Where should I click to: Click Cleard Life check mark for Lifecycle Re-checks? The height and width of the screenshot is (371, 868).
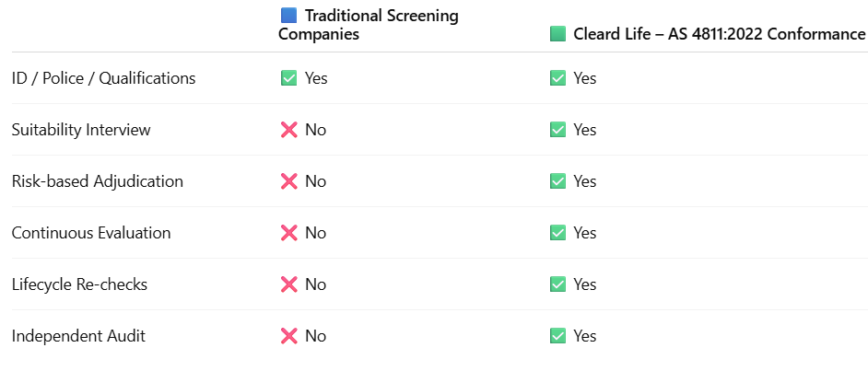557,284
